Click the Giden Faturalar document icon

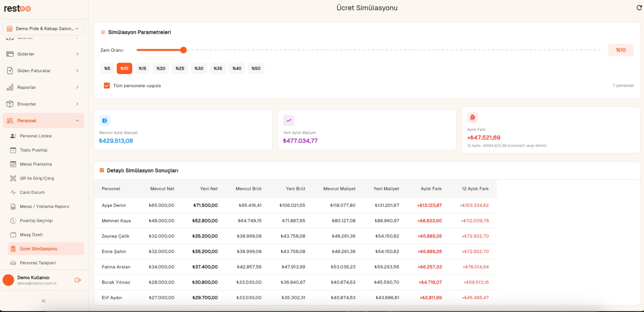10,71
